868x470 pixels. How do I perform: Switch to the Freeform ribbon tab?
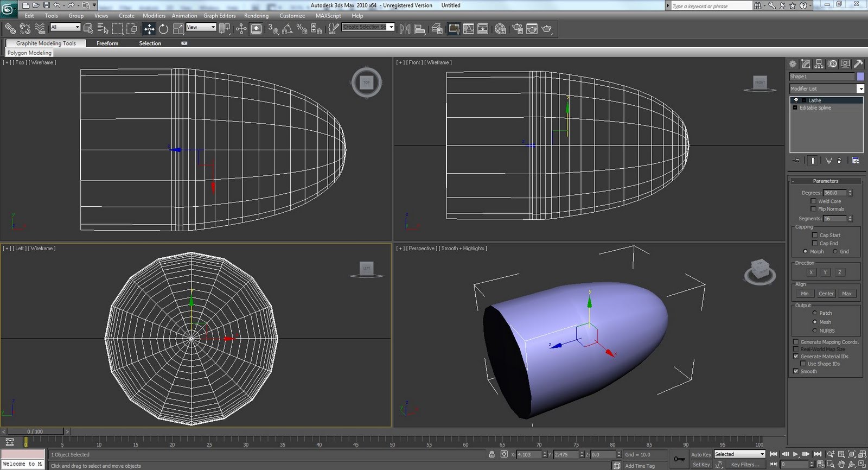tap(107, 43)
